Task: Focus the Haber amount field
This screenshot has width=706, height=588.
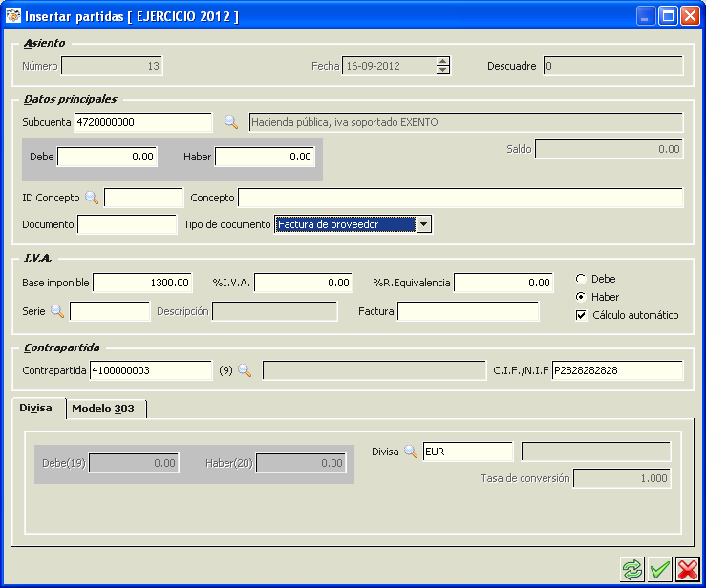Action: (265, 157)
